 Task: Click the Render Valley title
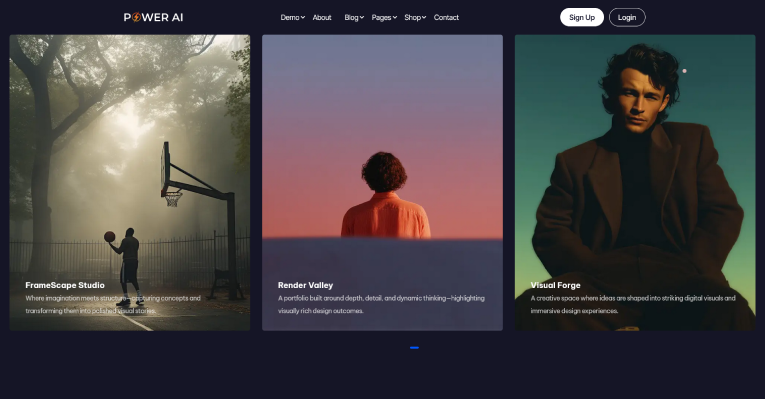click(x=305, y=285)
